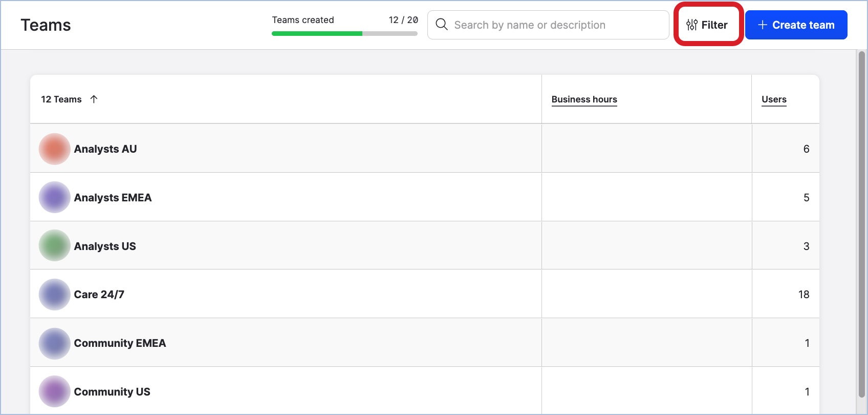
Task: Click the magnifying glass search icon
Action: coord(442,25)
